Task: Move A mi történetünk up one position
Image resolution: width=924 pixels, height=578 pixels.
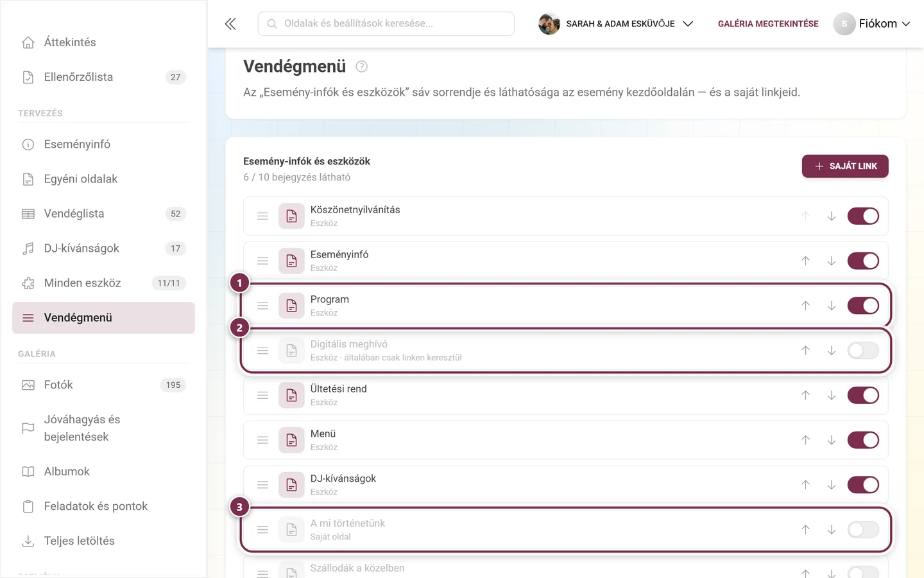Action: [805, 530]
